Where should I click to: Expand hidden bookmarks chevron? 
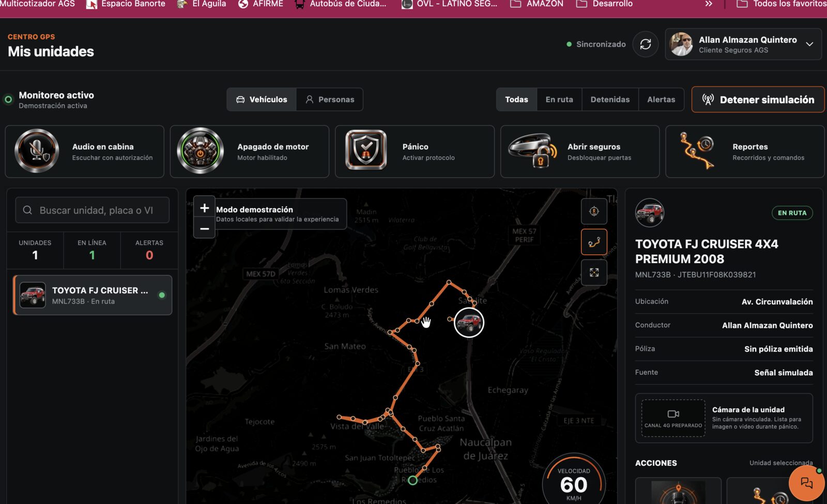709,4
